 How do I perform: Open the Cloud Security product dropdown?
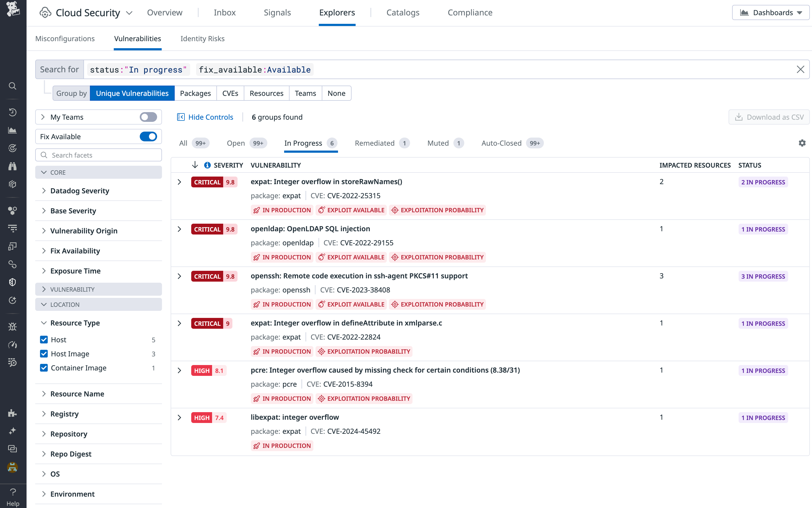coord(129,12)
